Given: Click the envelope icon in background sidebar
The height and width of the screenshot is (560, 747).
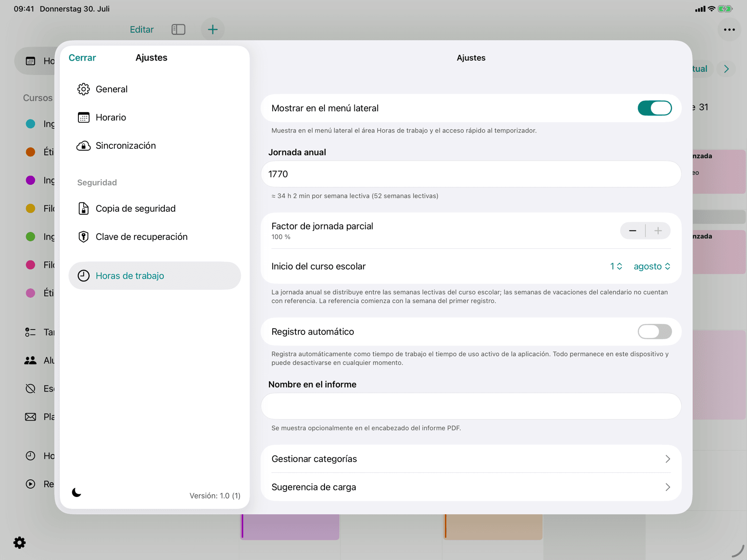Looking at the screenshot, I should tap(30, 417).
